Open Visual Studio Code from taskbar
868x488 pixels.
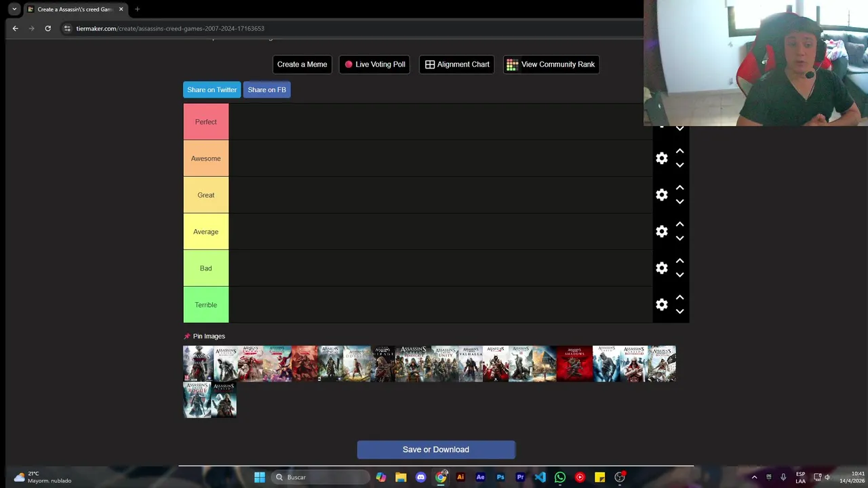point(540,477)
